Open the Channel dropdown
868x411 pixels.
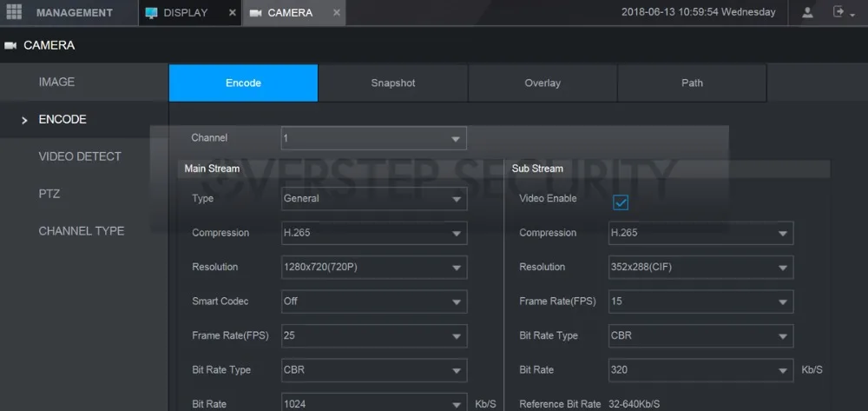373,138
